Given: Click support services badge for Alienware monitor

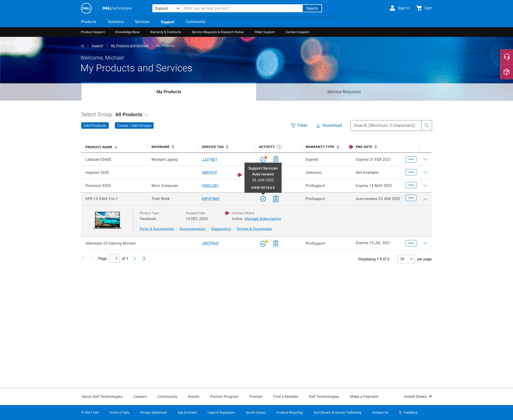Looking at the screenshot, I should coord(264,243).
